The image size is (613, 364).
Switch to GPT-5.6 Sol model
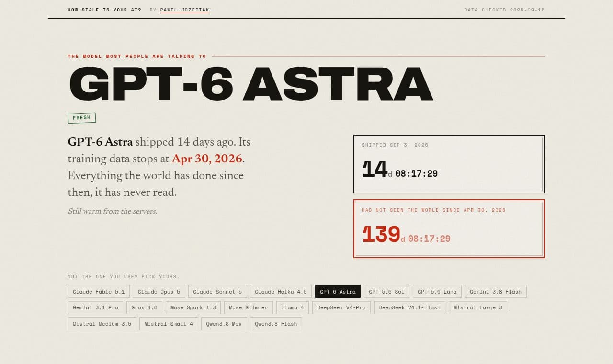386,292
